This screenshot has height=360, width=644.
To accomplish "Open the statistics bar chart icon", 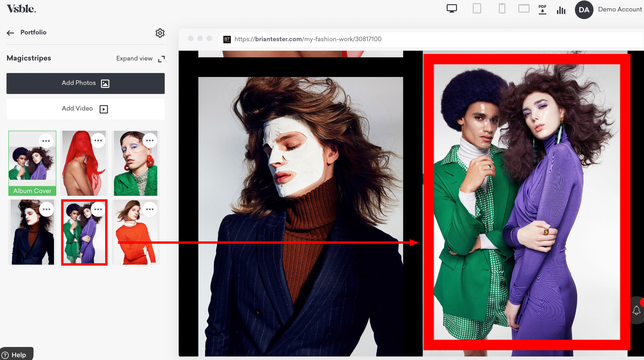I will (x=561, y=10).
